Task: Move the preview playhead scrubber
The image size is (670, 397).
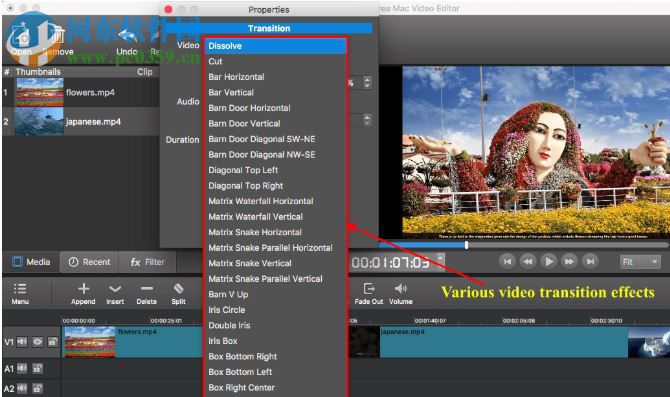Action: [x=467, y=245]
